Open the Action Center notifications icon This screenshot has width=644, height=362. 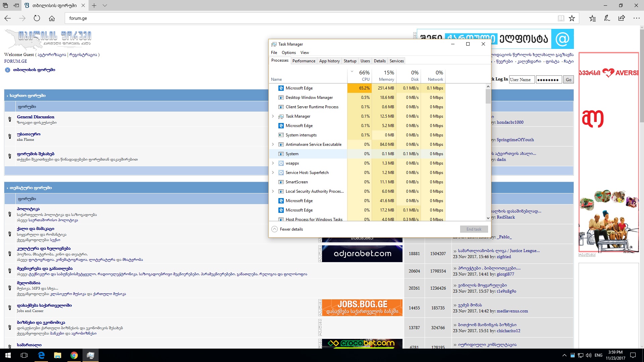tap(633, 355)
